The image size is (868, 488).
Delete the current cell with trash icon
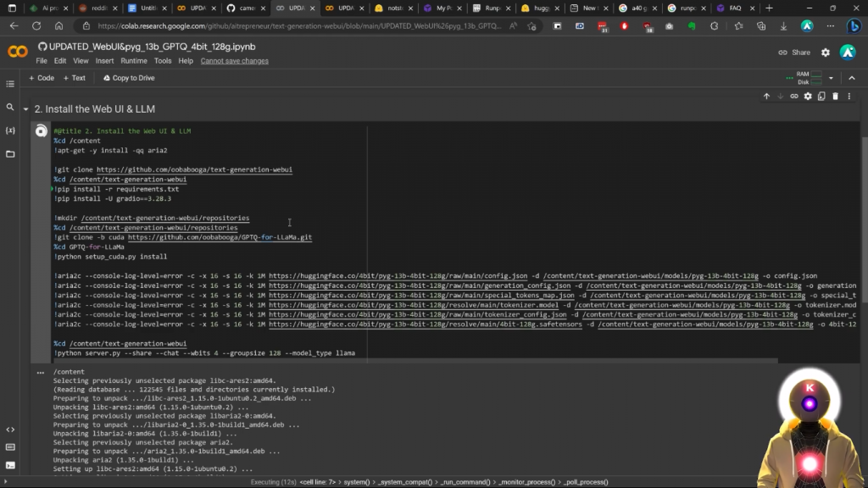click(x=835, y=97)
